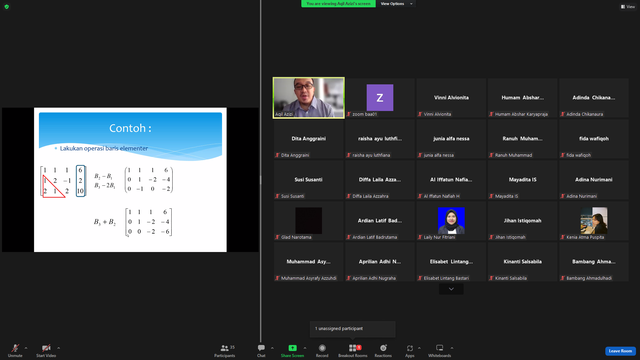640x360 pixels.
Task: Click the 'You are viewing Aqil Aziz's screen' banner
Action: coord(338,4)
